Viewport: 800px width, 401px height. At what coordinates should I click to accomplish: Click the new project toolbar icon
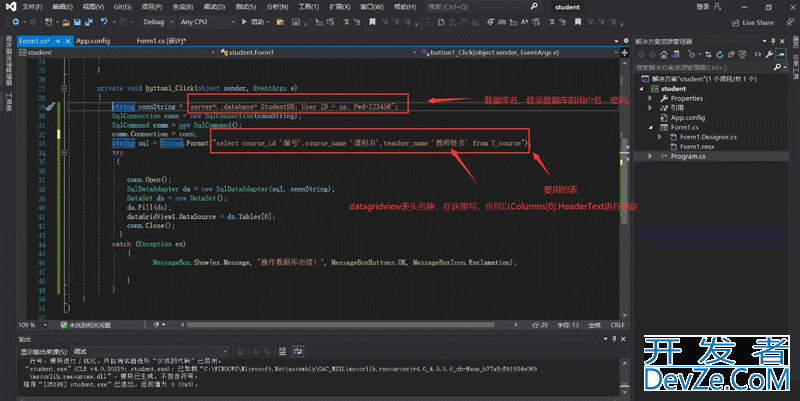point(48,22)
